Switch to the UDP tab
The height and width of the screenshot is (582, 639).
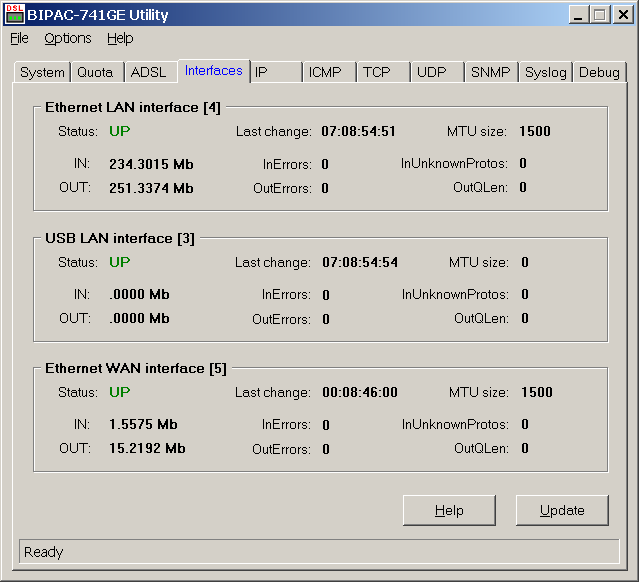(437, 72)
